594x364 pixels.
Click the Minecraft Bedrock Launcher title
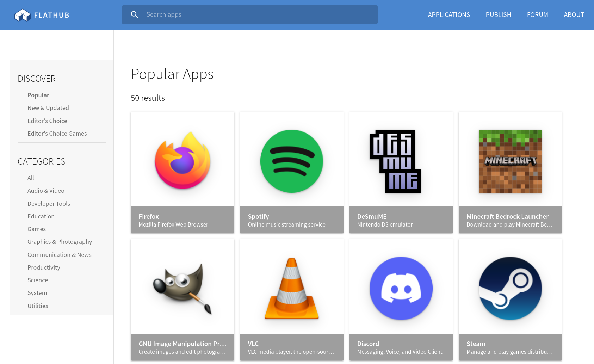pos(507,216)
